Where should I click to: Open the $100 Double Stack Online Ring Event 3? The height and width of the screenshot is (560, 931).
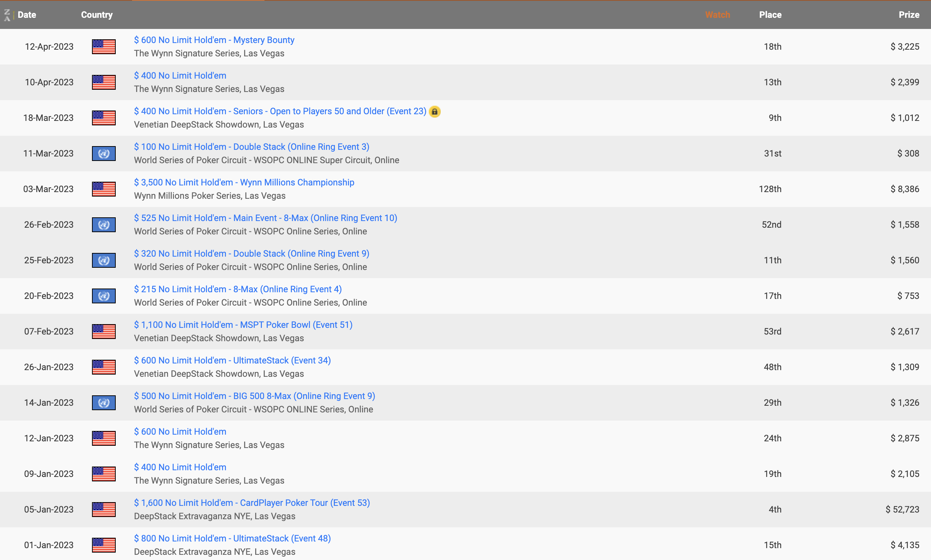(252, 147)
